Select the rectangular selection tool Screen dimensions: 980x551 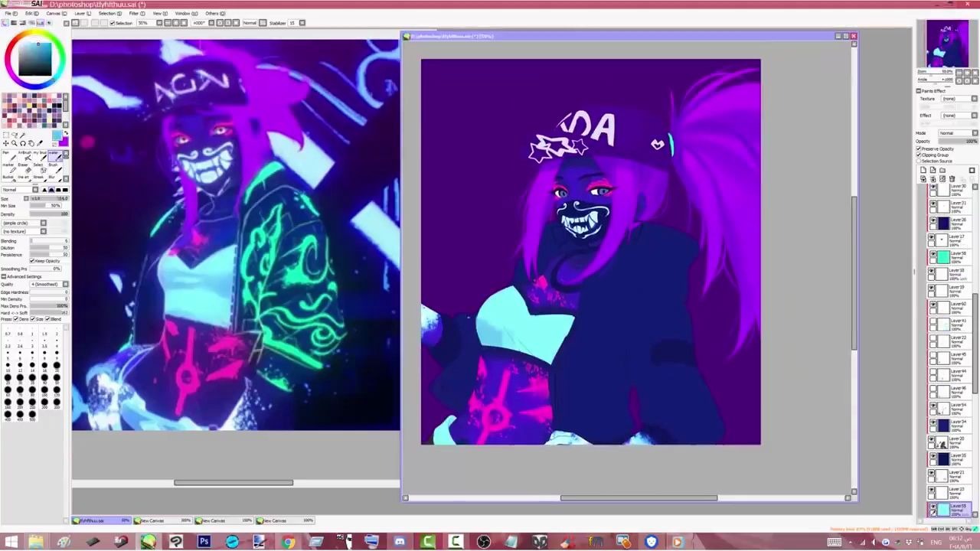6,135
